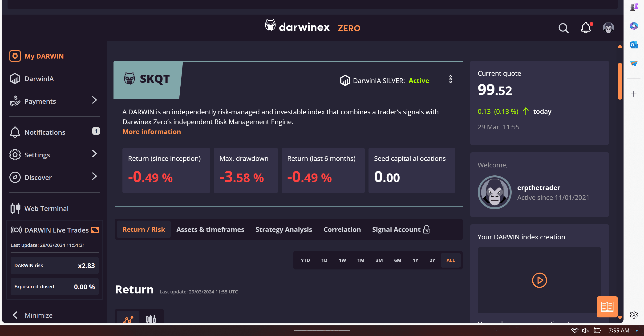Click the notification bell with red dot

click(x=586, y=28)
